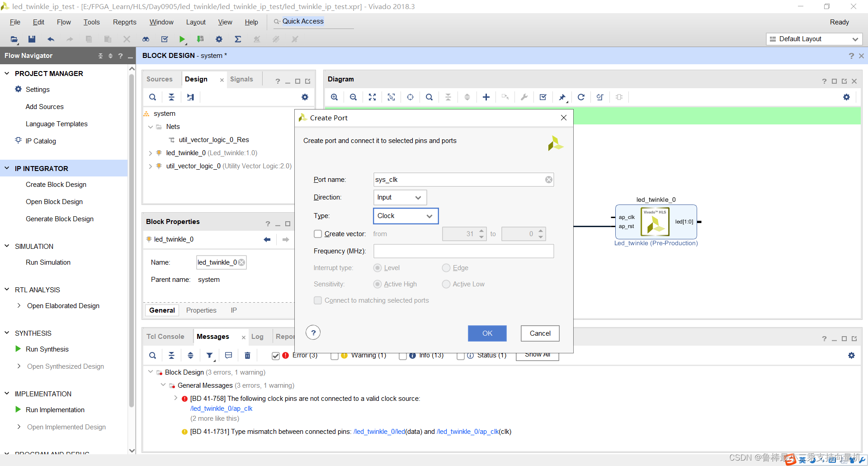The image size is (868, 466).
Task: Toggle the Info (13) filter checkbox
Action: click(x=403, y=356)
